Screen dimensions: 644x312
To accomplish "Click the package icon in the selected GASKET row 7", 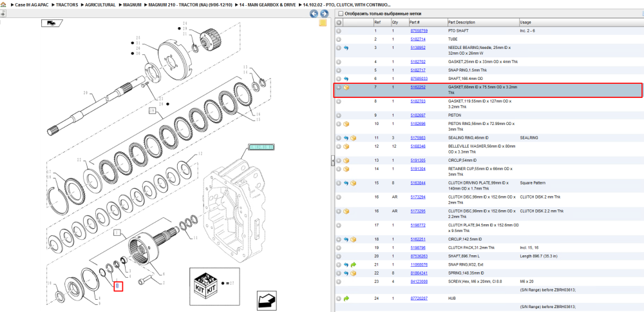I will pyautogui.click(x=346, y=88).
